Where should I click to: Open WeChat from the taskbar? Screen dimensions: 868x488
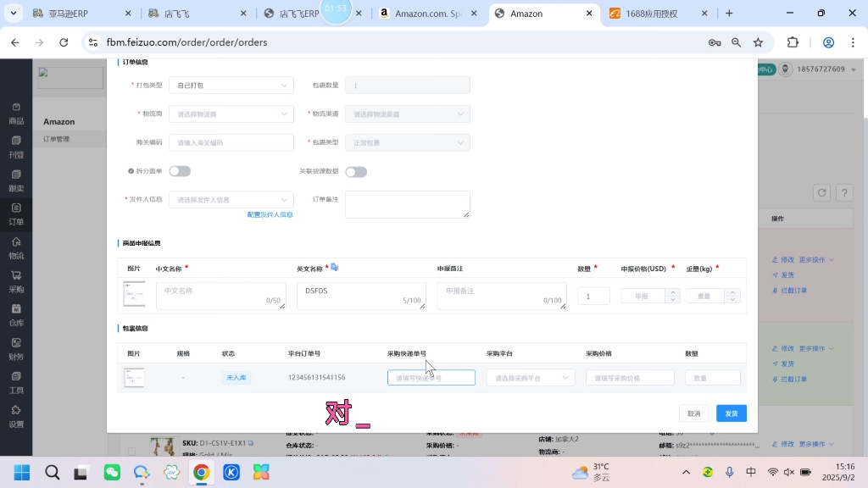[x=112, y=473]
